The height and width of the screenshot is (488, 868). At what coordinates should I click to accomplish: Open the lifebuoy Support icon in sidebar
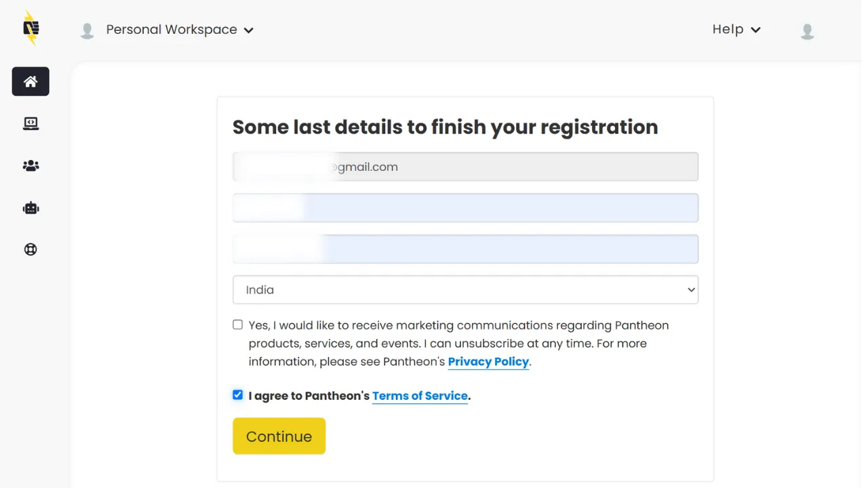coord(31,249)
